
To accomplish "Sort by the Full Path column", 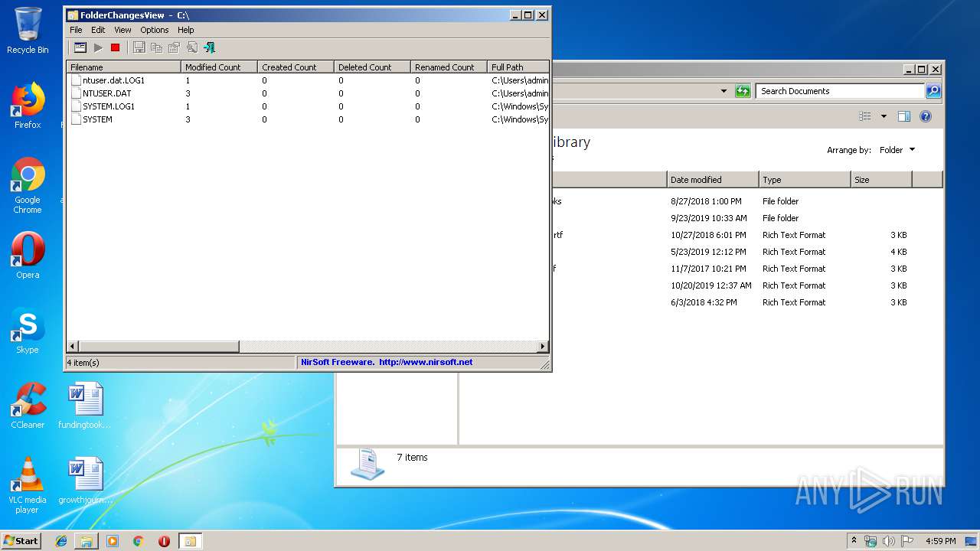I will pyautogui.click(x=518, y=67).
